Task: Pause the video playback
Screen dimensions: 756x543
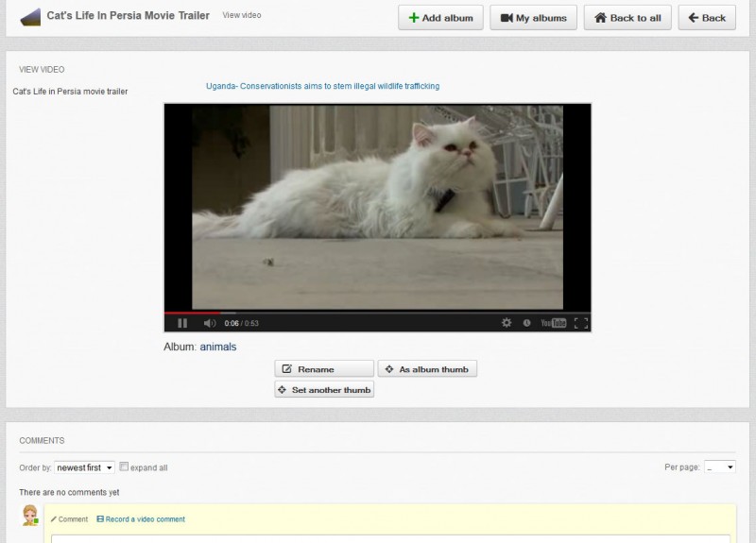Action: (182, 323)
